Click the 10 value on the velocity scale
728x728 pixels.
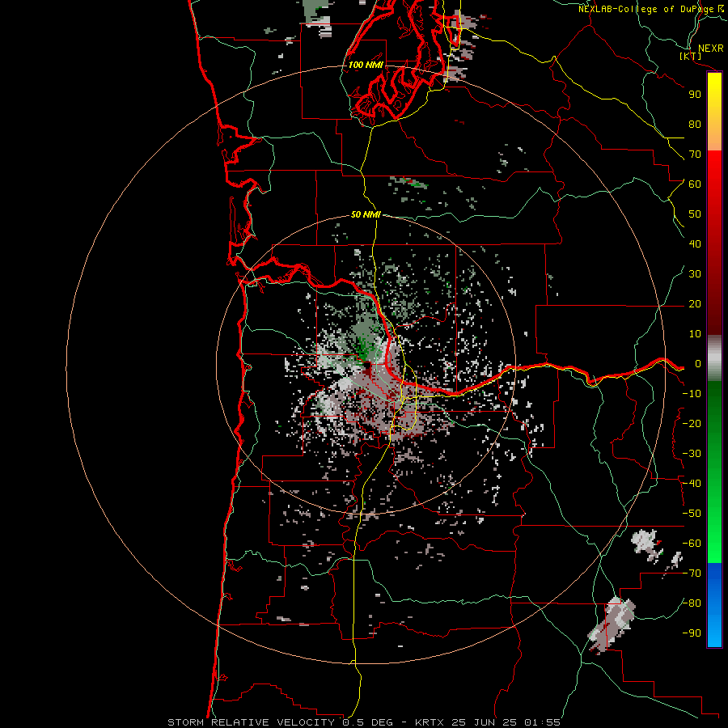(695, 334)
